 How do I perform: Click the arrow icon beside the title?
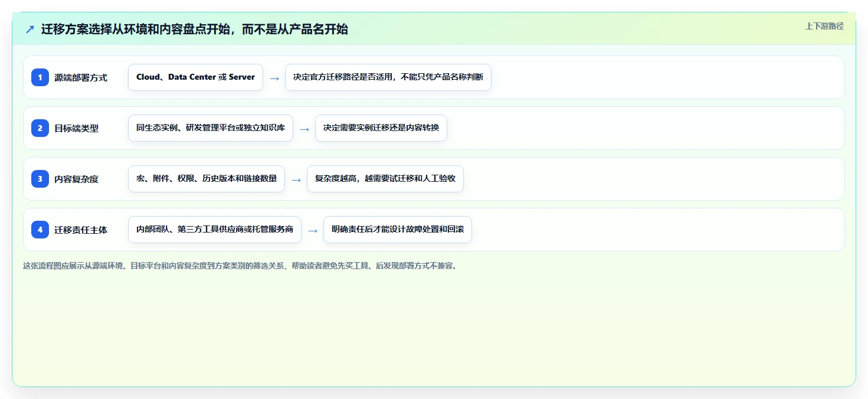point(30,30)
